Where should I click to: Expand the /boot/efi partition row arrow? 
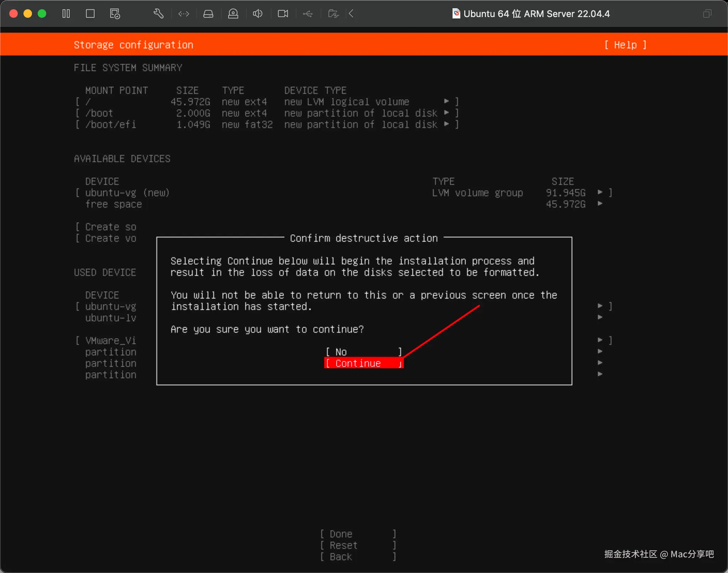(x=446, y=124)
